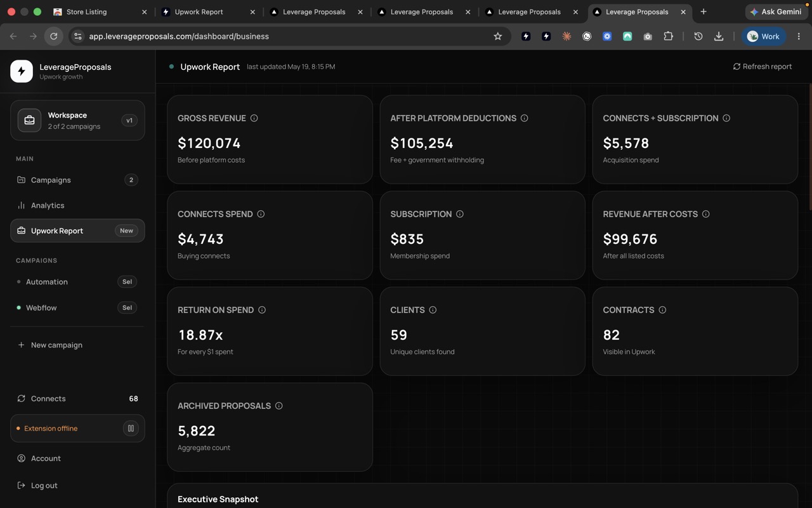Close the Store Listing browser tab
Viewport: 812px width, 508px height.
pyautogui.click(x=144, y=11)
